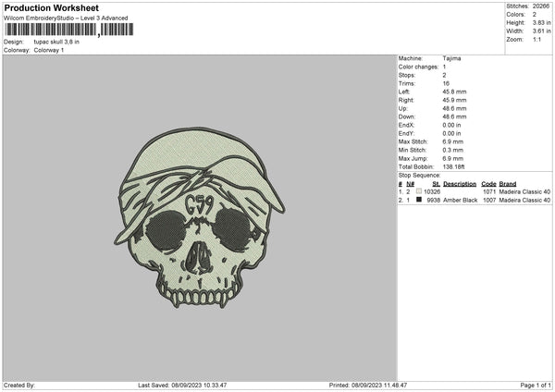Click the cream color swatch for stop 1
Image resolution: width=555 pixels, height=392 pixels.
[419, 191]
